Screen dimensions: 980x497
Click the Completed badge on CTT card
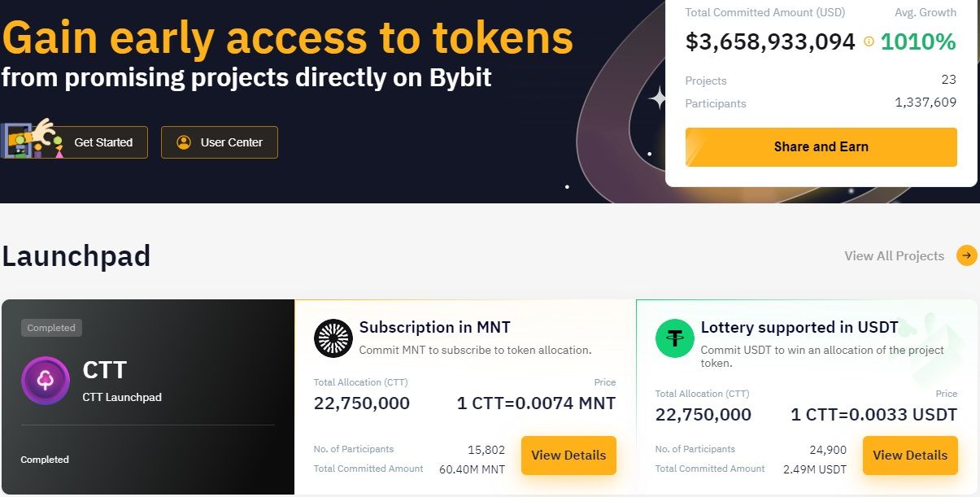pyautogui.click(x=51, y=328)
